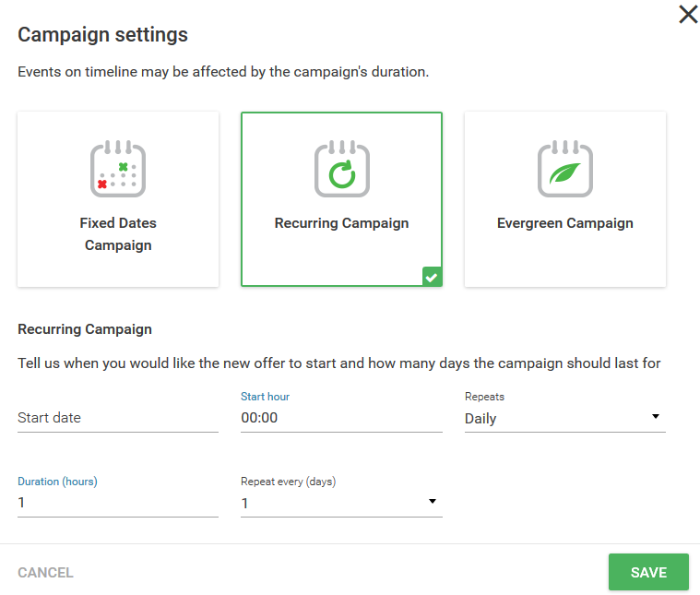Click the Start hour 00:00 field
The height and width of the screenshot is (595, 700).
pos(341,418)
